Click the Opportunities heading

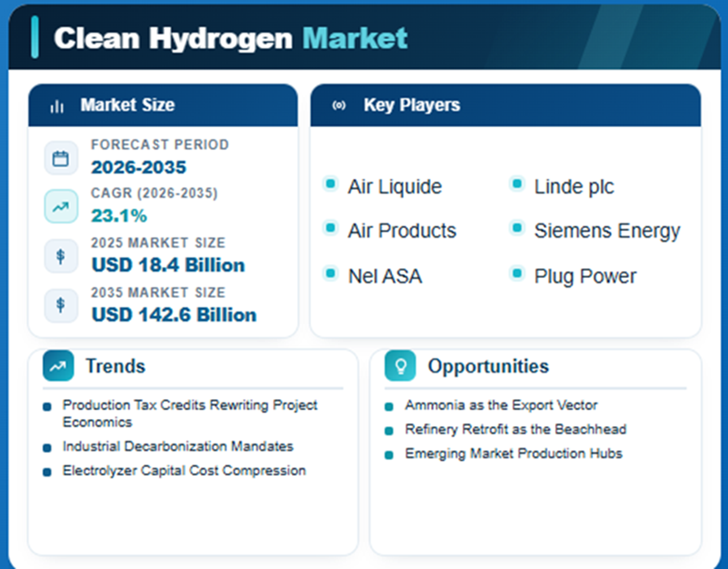[x=488, y=366]
